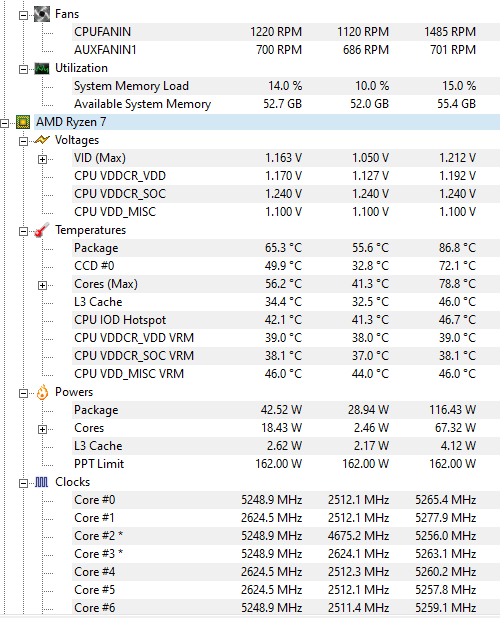Screen dimensions: 500x618
Task: Select the Package temperature row
Action: (286, 248)
